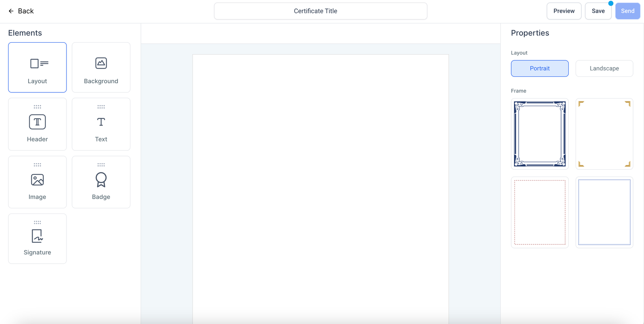
Task: Pick the Badge ribbon icon
Action: 101,180
